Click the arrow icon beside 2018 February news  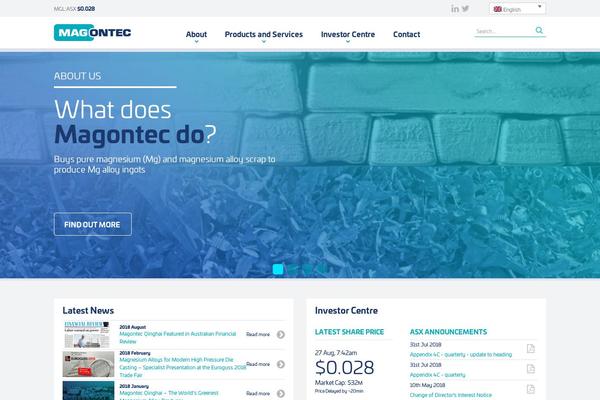coord(281,364)
